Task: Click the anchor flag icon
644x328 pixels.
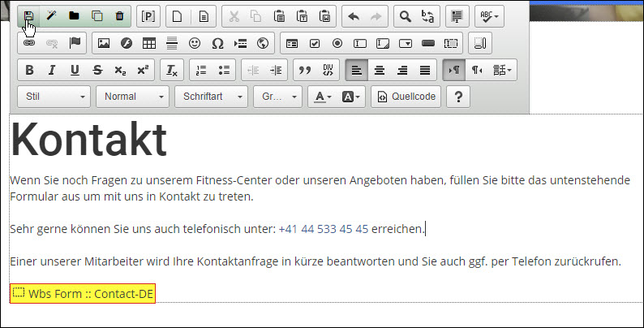Action: (x=75, y=43)
